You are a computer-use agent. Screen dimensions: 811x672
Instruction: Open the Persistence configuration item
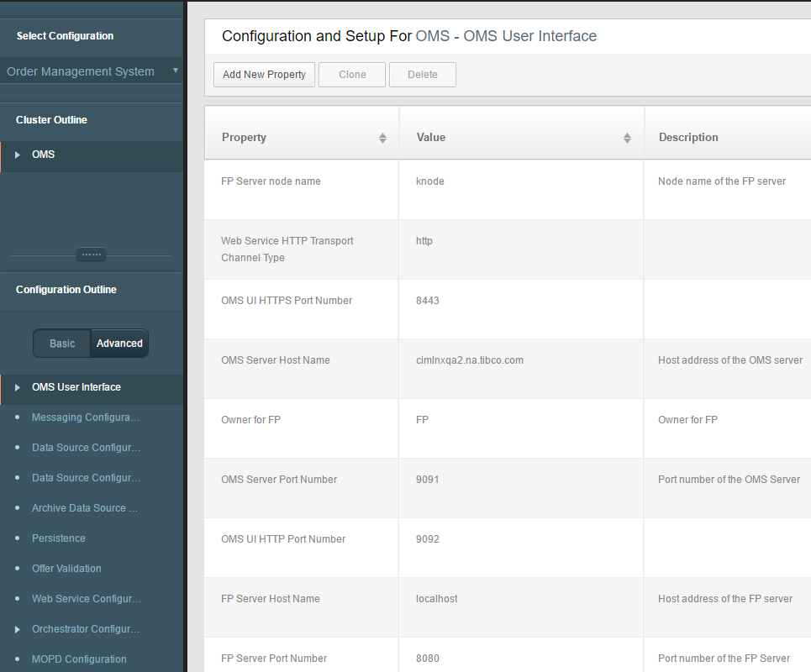pyautogui.click(x=59, y=538)
